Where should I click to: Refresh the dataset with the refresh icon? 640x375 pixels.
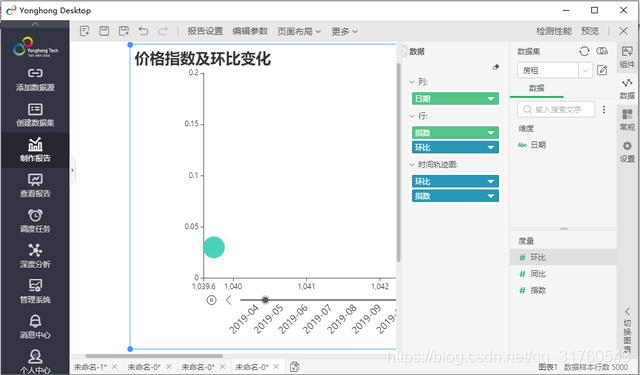point(584,51)
